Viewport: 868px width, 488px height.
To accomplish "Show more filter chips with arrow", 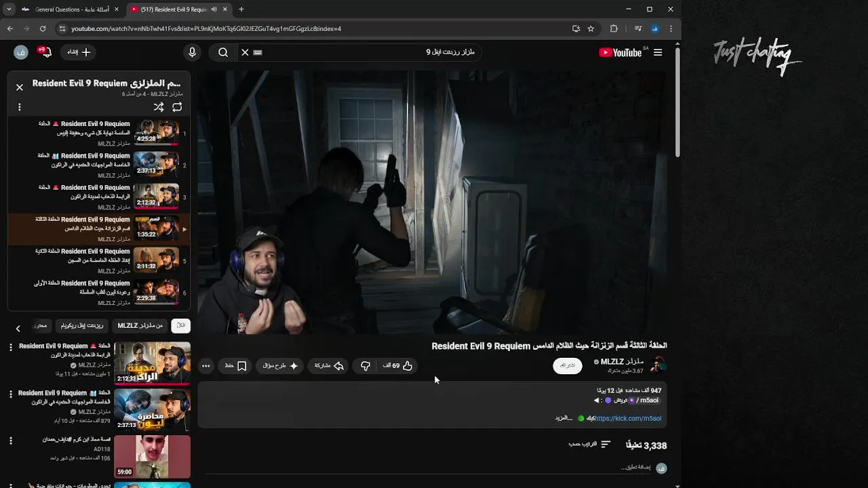I will click(x=18, y=328).
